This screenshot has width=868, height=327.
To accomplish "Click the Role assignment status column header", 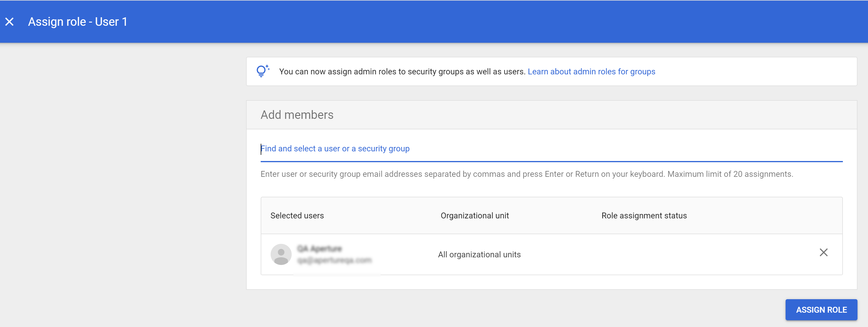I will [x=644, y=216].
